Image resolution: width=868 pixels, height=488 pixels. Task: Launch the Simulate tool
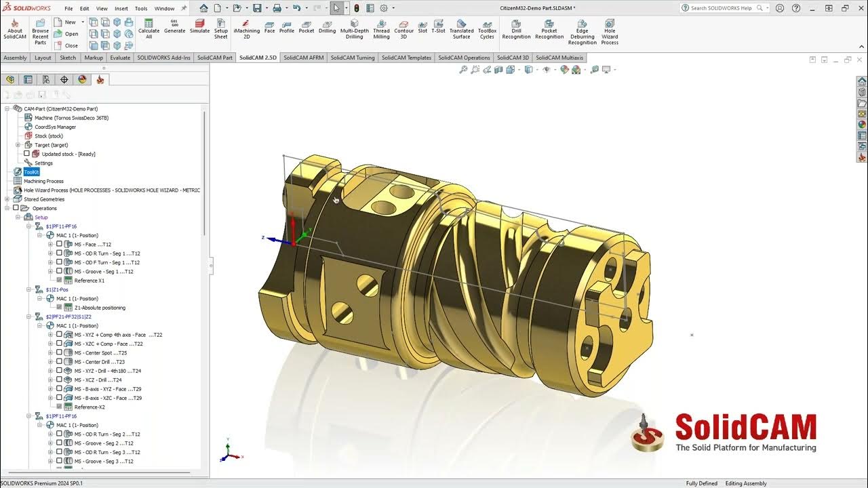click(x=199, y=27)
